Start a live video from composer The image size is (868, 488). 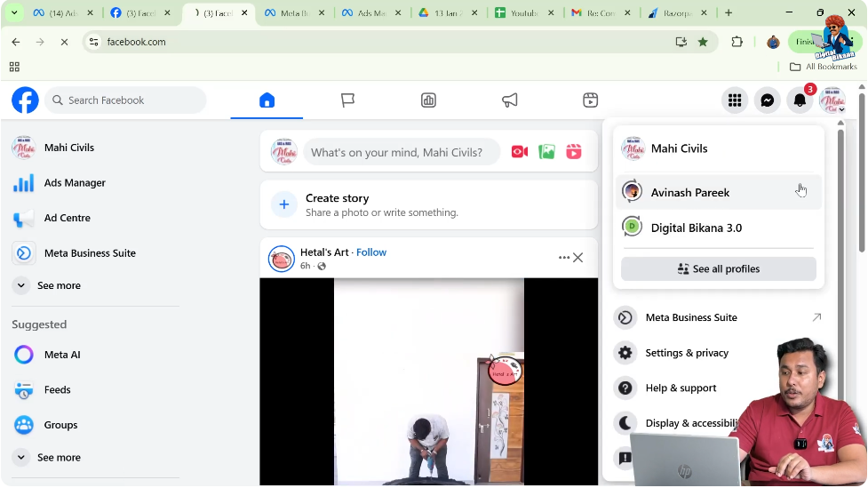(x=519, y=152)
